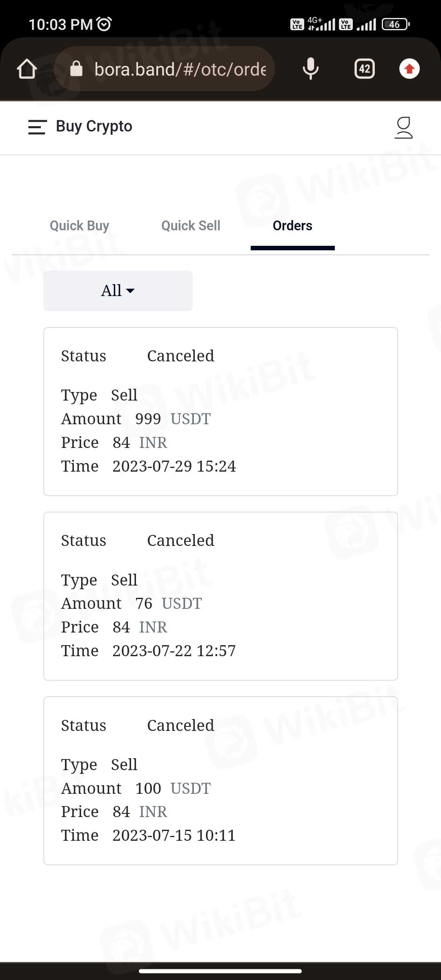Expand the All orders filter dropdown
The image size is (441, 980).
pos(118,291)
